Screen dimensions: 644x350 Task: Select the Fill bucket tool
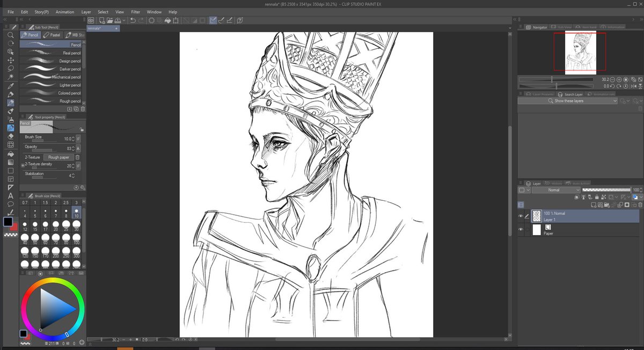coord(11,154)
